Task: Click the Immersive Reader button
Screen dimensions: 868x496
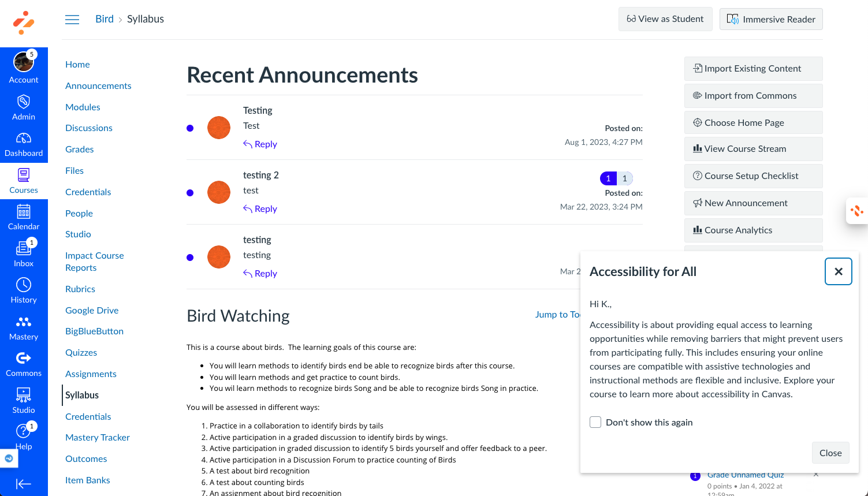Action: [771, 19]
